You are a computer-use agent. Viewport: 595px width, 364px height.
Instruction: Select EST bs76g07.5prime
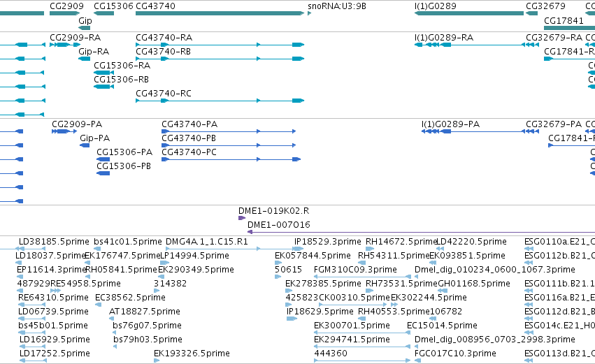(148, 326)
